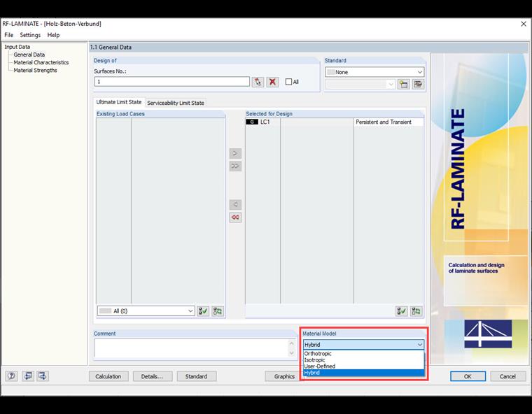Screen dimensions: 532x414
Task: Click the Details... button
Action: tap(152, 376)
